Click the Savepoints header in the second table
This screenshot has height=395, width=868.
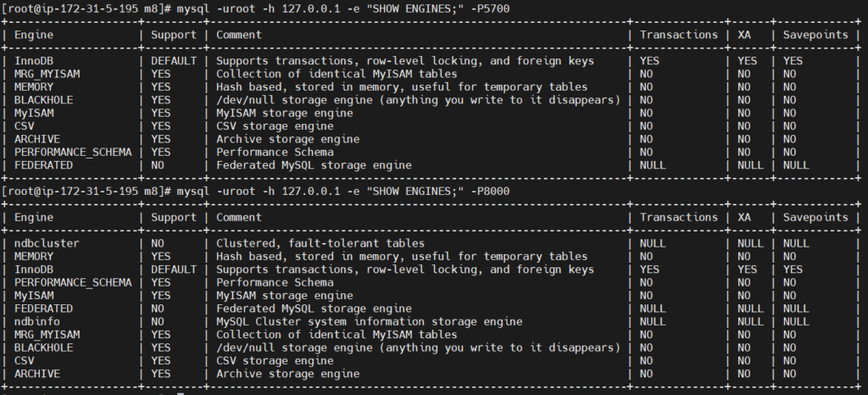pos(815,217)
